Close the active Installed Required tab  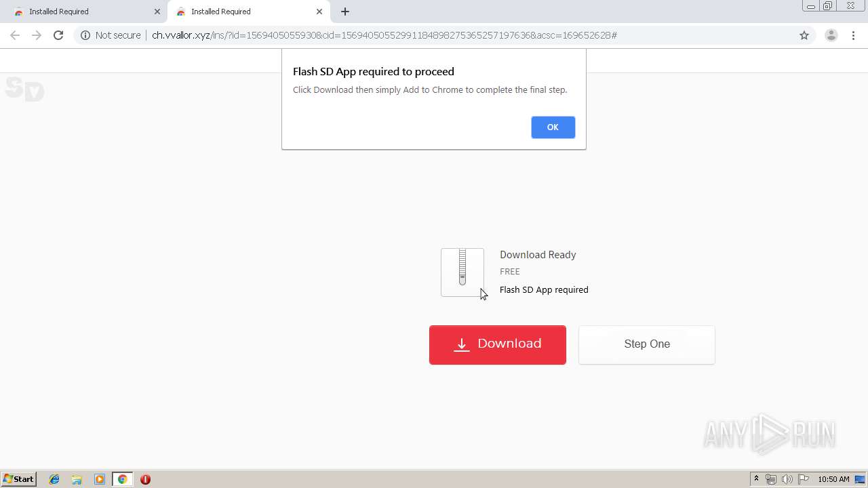click(319, 12)
